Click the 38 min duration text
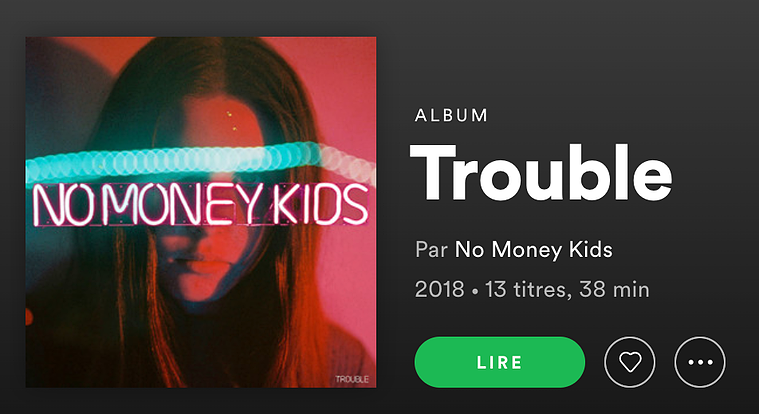The width and height of the screenshot is (759, 414). click(614, 290)
